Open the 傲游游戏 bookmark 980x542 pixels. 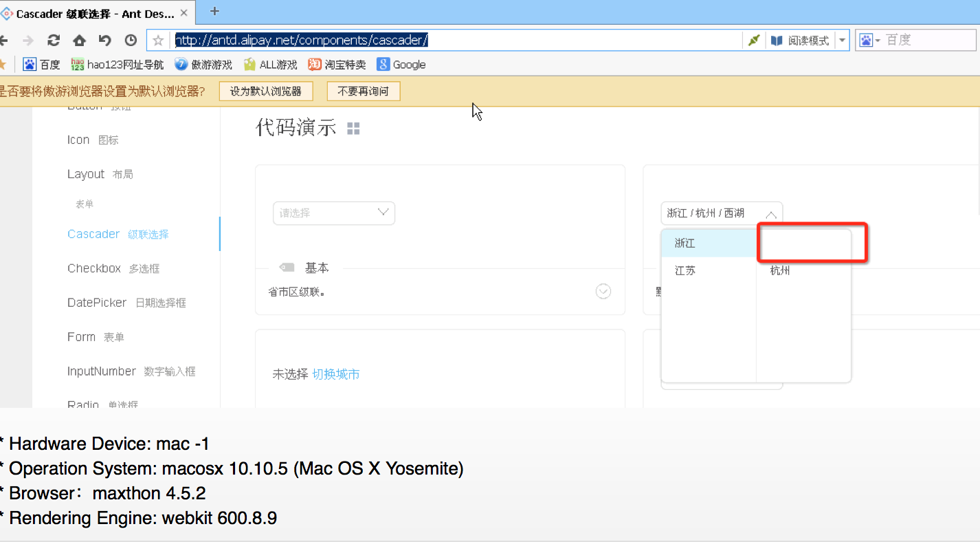click(203, 64)
